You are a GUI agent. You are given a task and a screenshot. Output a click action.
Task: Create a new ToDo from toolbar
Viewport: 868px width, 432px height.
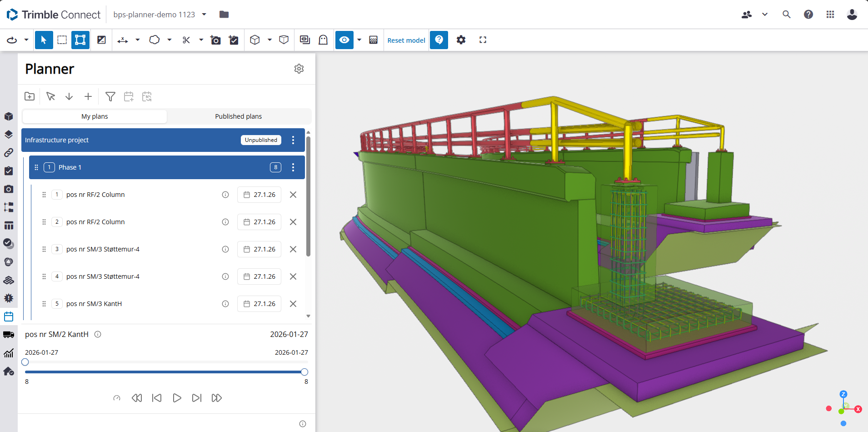tap(234, 40)
